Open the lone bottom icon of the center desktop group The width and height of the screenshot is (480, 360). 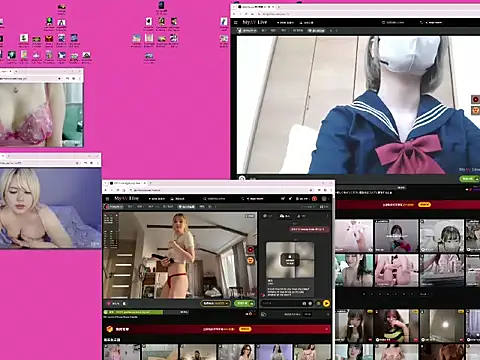[x=149, y=58]
